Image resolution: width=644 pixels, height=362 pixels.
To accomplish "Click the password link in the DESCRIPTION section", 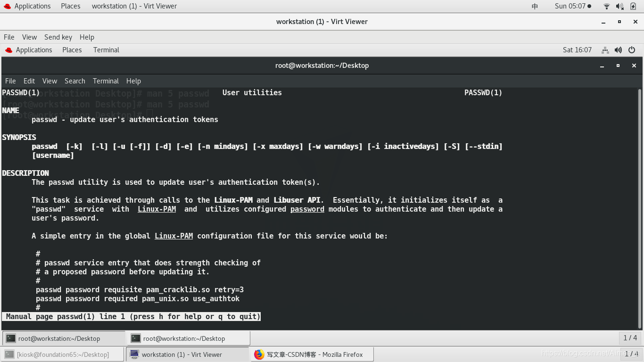I will tap(307, 209).
